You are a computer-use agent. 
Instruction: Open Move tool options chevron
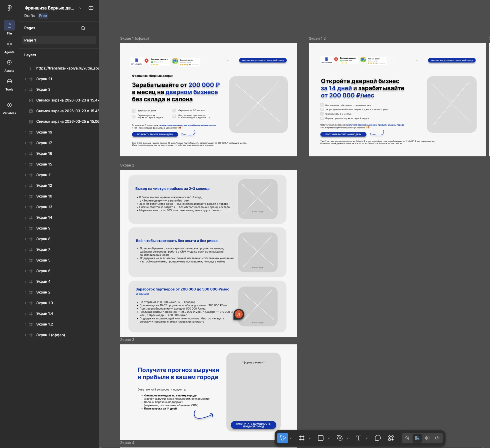[291, 438]
